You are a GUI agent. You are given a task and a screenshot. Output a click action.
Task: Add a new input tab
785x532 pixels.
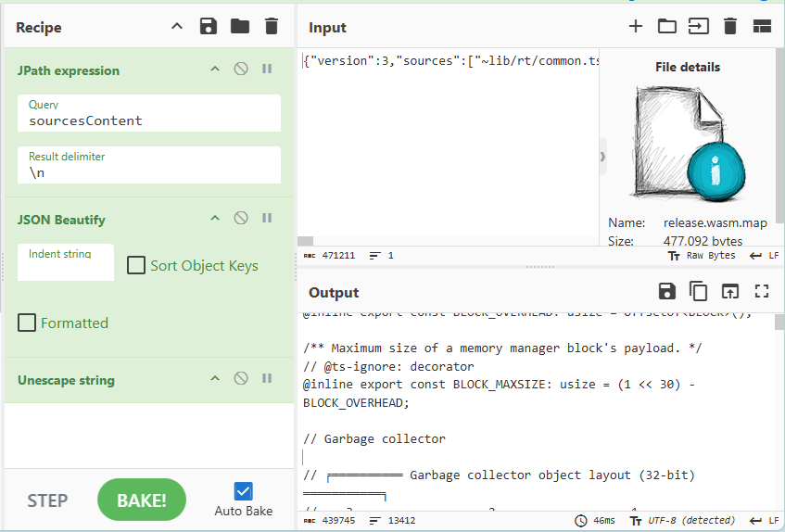636,27
